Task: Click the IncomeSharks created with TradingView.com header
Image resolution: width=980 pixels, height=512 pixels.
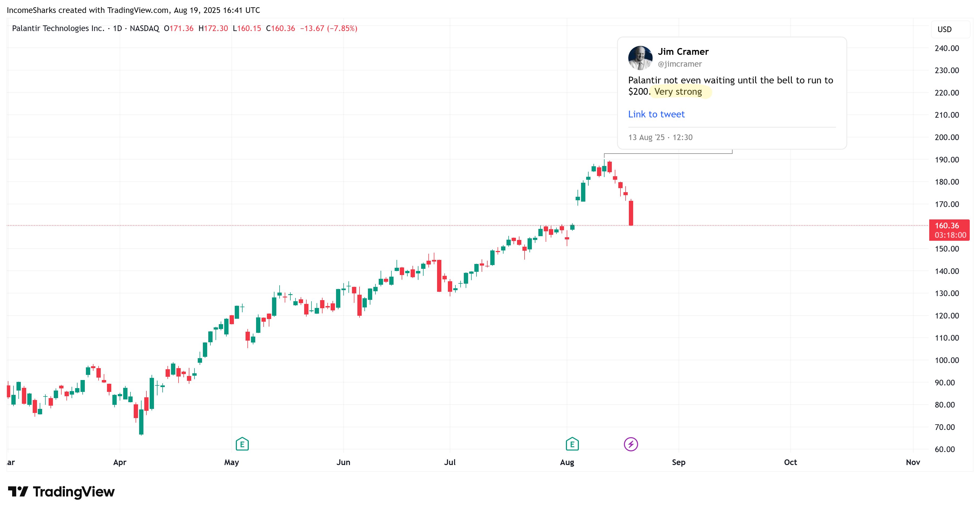Action: pyautogui.click(x=133, y=10)
